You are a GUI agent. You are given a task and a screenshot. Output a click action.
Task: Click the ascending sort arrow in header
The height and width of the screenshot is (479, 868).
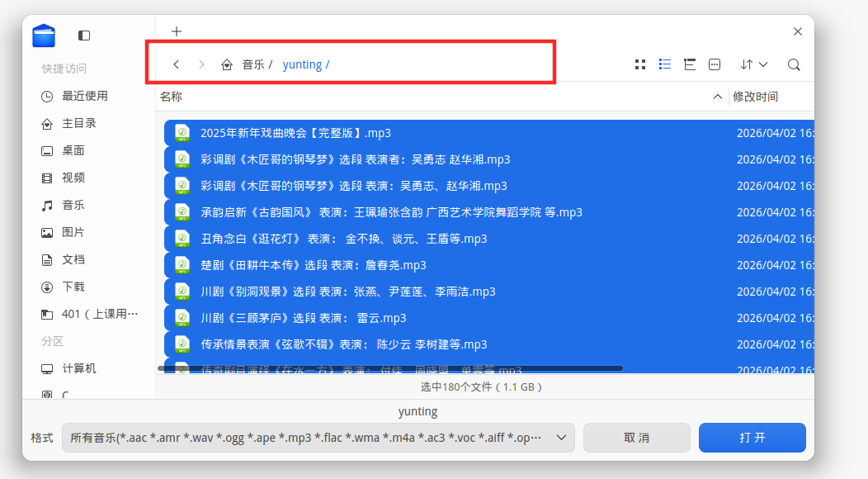coord(718,97)
